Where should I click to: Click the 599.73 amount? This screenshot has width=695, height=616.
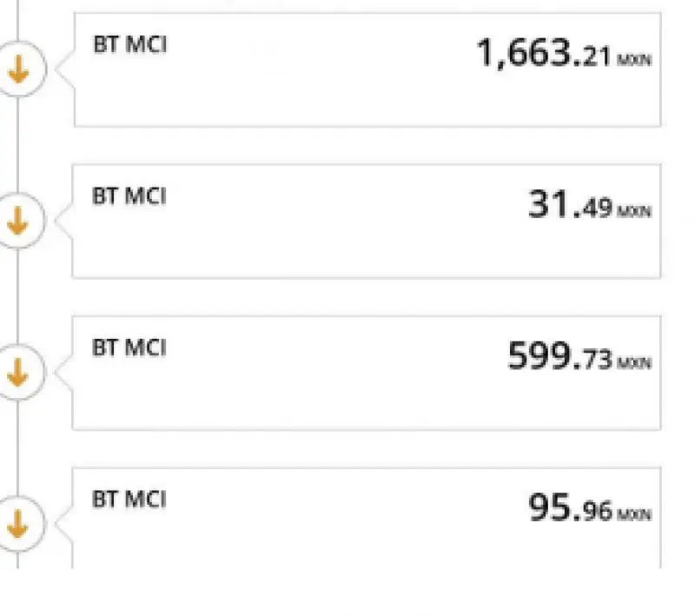click(560, 356)
